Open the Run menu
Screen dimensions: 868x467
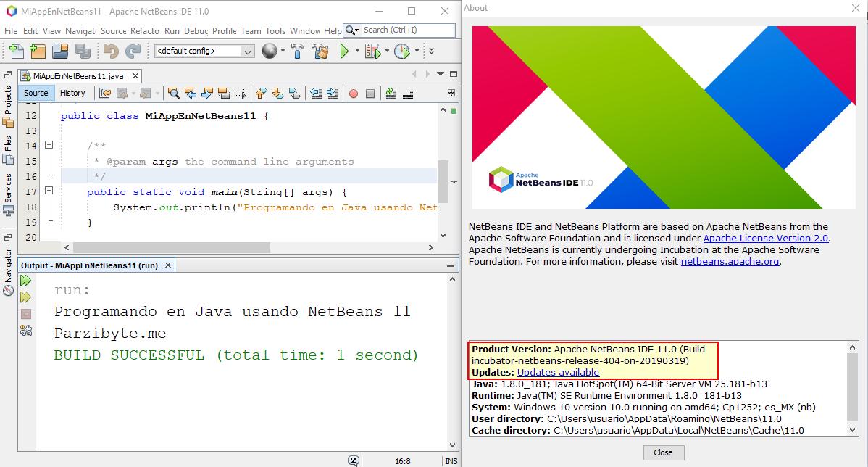(172, 31)
